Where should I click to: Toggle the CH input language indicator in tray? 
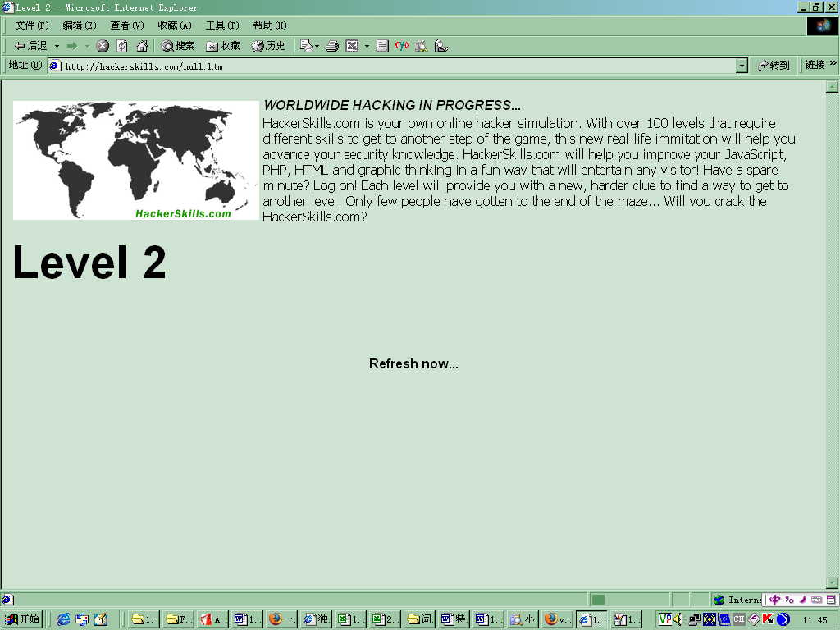(739, 619)
